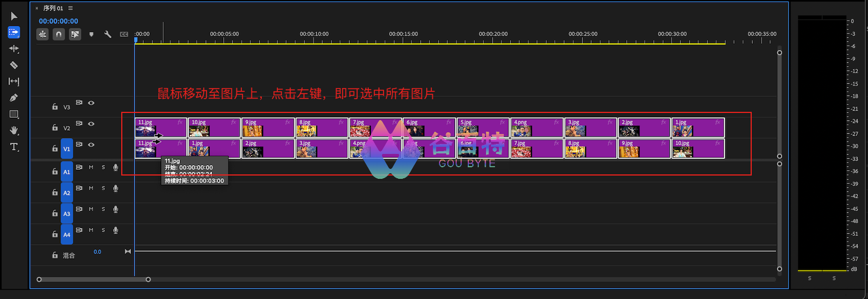The height and width of the screenshot is (299, 868).
Task: Activate the Type tool
Action: 14,147
